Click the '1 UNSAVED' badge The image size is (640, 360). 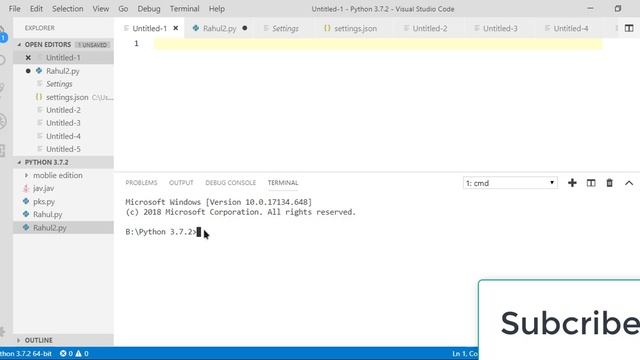93,44
